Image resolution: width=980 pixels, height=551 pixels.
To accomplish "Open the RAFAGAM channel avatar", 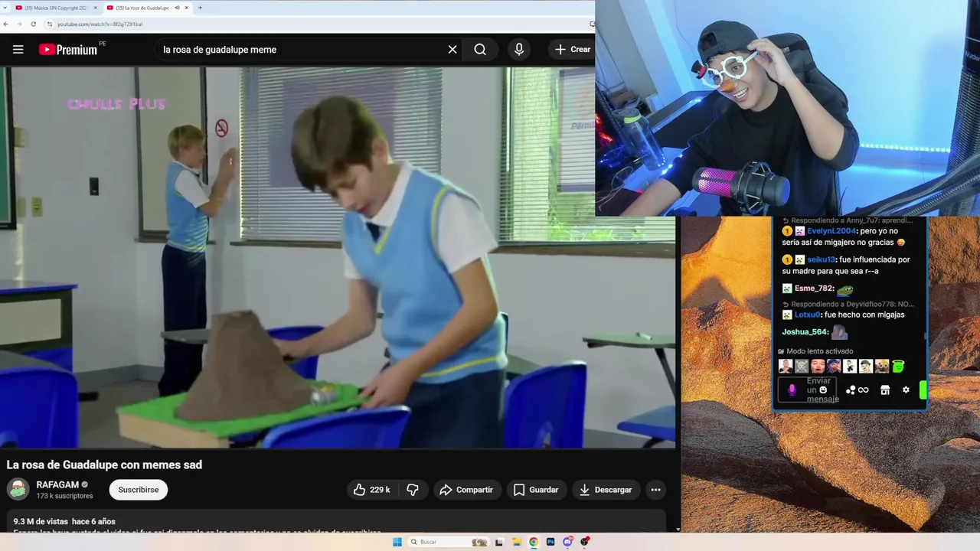I will 18,490.
